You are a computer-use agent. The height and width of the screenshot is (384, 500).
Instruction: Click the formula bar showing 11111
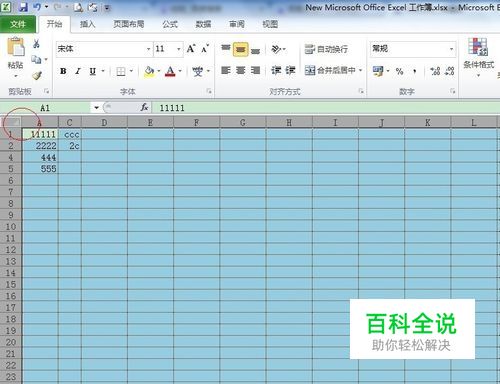pyautogui.click(x=327, y=108)
